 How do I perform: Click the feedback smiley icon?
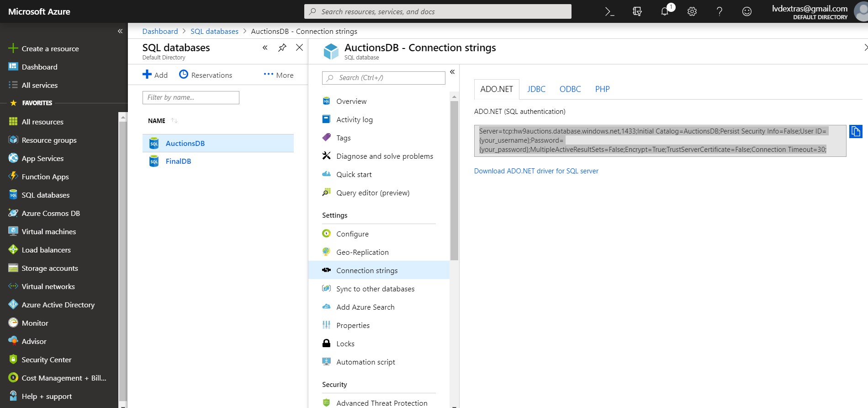pos(747,11)
